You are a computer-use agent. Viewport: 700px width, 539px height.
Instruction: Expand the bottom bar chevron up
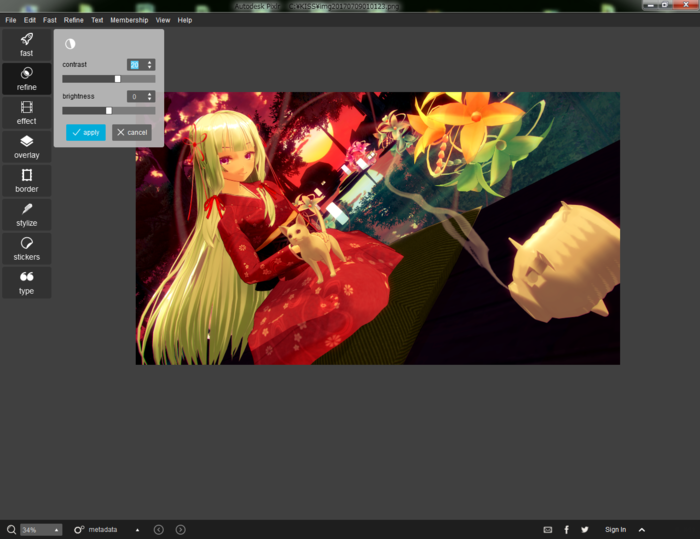click(642, 530)
